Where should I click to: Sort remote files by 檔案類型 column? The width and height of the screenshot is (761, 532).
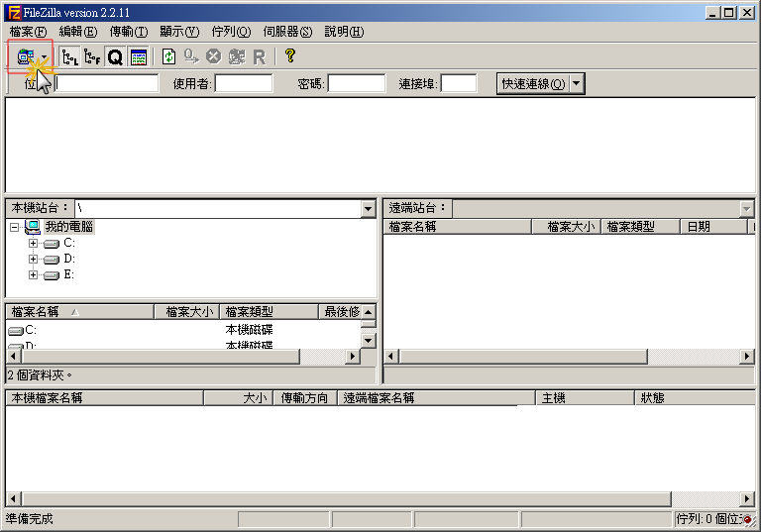pos(641,227)
